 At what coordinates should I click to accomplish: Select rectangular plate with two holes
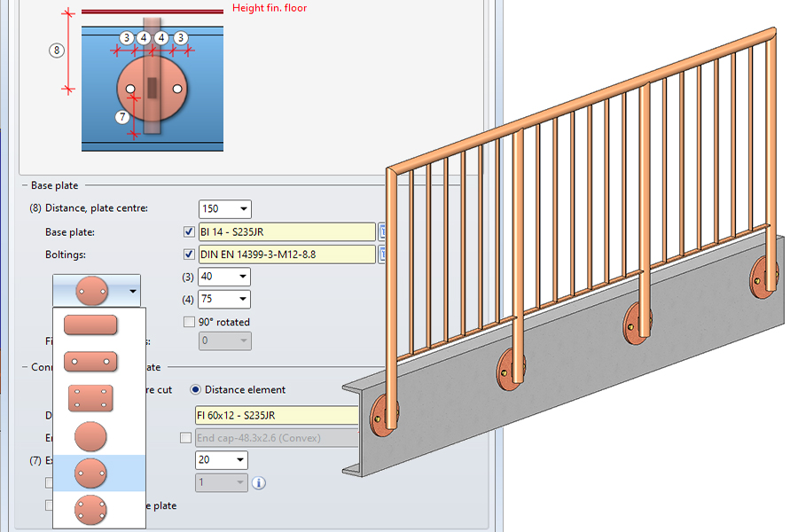click(91, 362)
